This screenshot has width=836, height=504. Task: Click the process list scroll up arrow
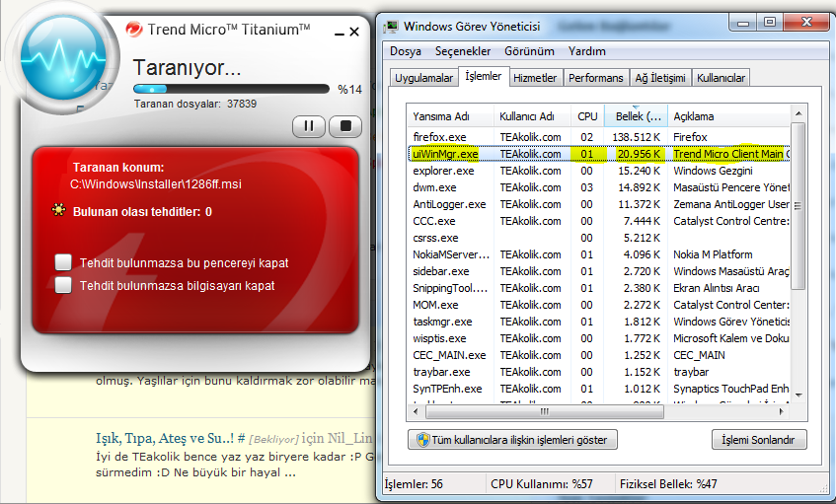tap(798, 113)
